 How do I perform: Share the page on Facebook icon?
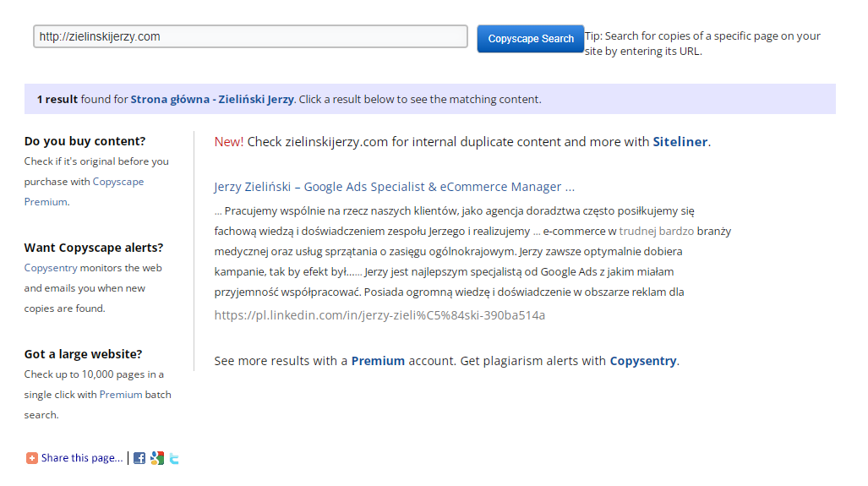(139, 458)
